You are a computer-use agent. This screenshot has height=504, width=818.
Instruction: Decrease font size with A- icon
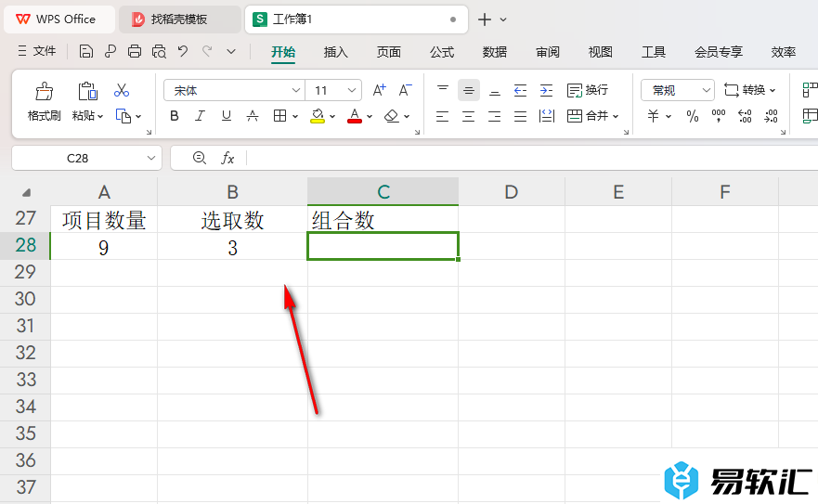(x=406, y=90)
